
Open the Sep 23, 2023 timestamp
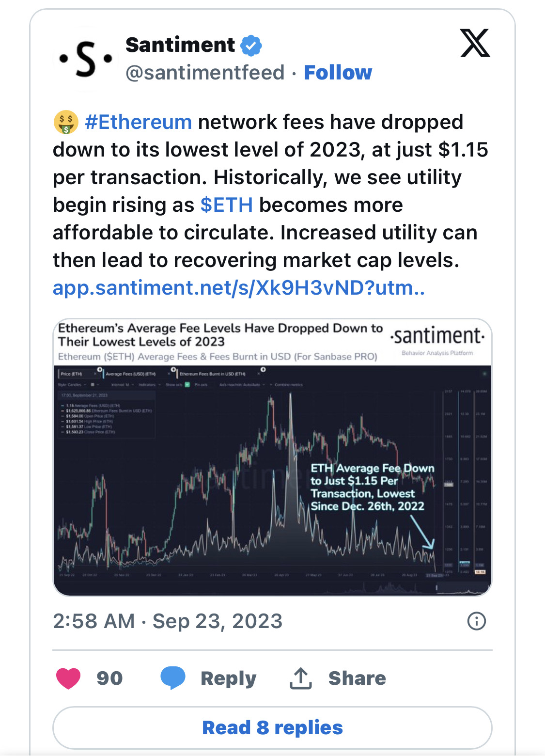point(168,621)
